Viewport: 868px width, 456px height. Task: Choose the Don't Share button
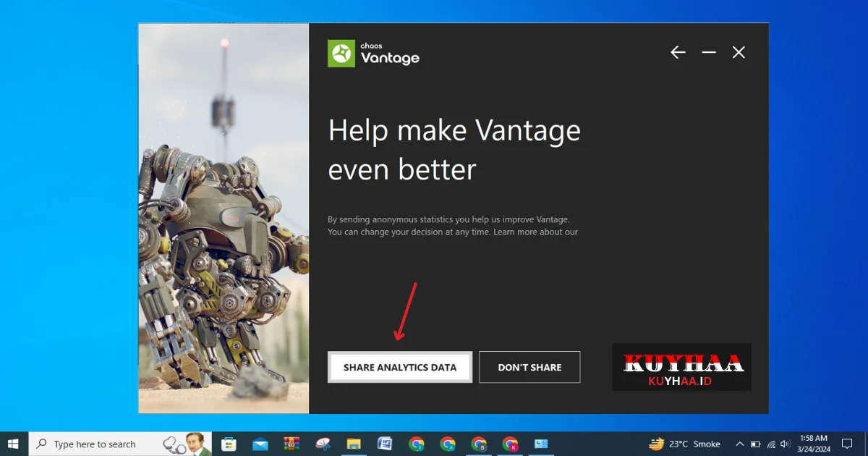[x=529, y=367]
